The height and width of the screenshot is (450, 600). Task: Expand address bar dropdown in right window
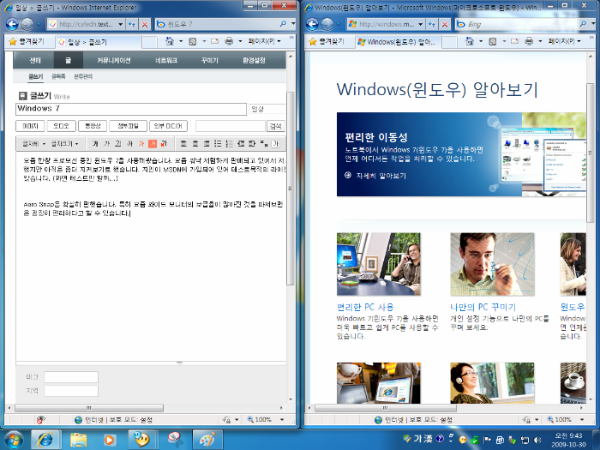coord(420,24)
